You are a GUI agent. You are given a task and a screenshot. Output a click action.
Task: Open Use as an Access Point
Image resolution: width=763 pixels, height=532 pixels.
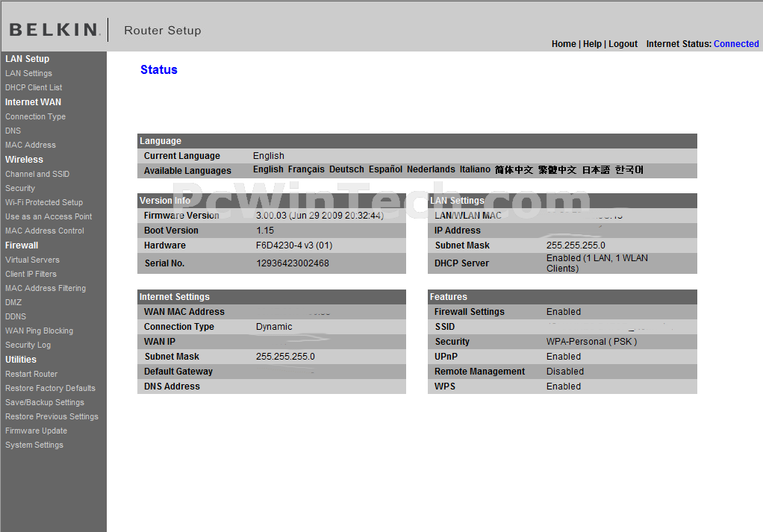click(49, 216)
